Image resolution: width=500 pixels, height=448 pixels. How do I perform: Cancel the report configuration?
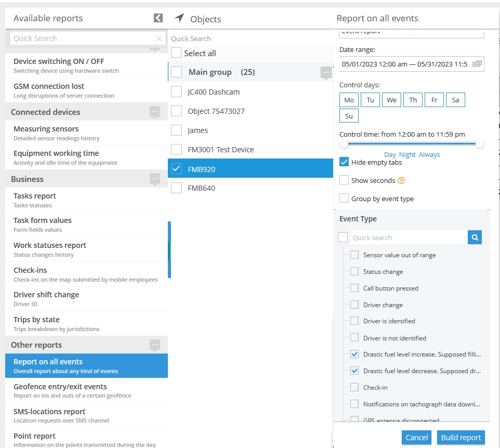[x=416, y=438]
